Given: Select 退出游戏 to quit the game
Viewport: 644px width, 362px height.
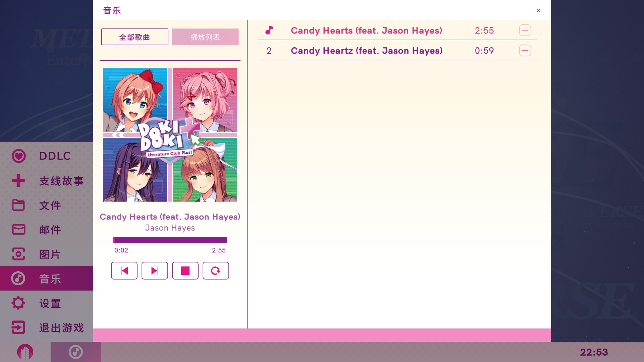Looking at the screenshot, I should pyautogui.click(x=46, y=327).
